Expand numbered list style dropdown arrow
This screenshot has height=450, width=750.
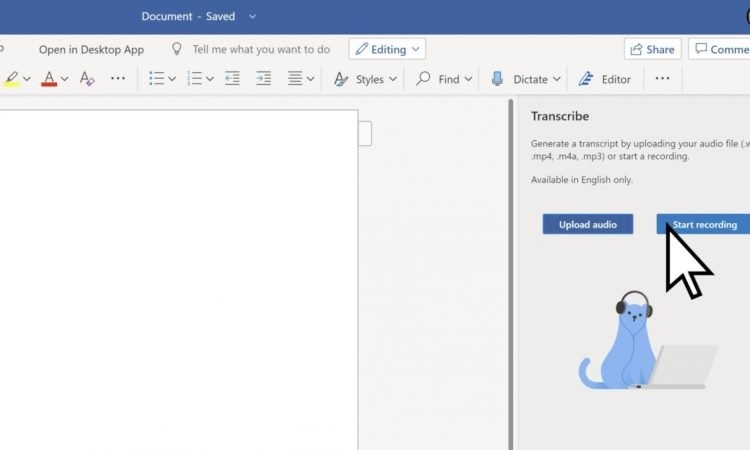click(x=210, y=79)
